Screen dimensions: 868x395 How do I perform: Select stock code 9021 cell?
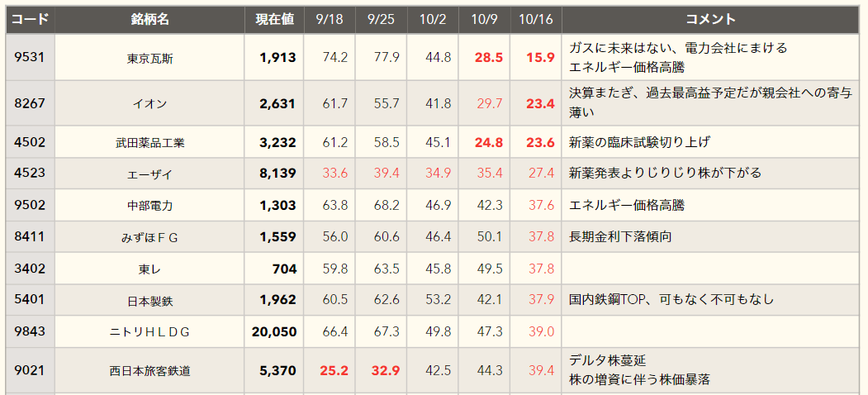pyautogui.click(x=31, y=371)
